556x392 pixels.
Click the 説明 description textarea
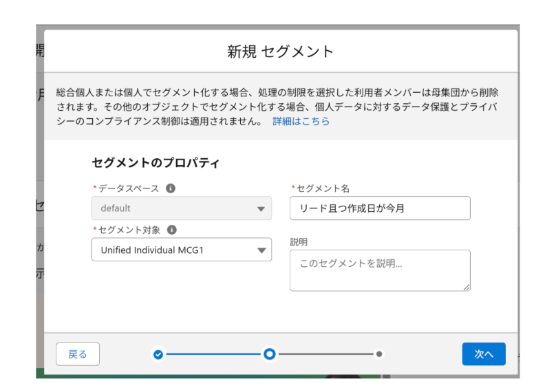tap(380, 270)
